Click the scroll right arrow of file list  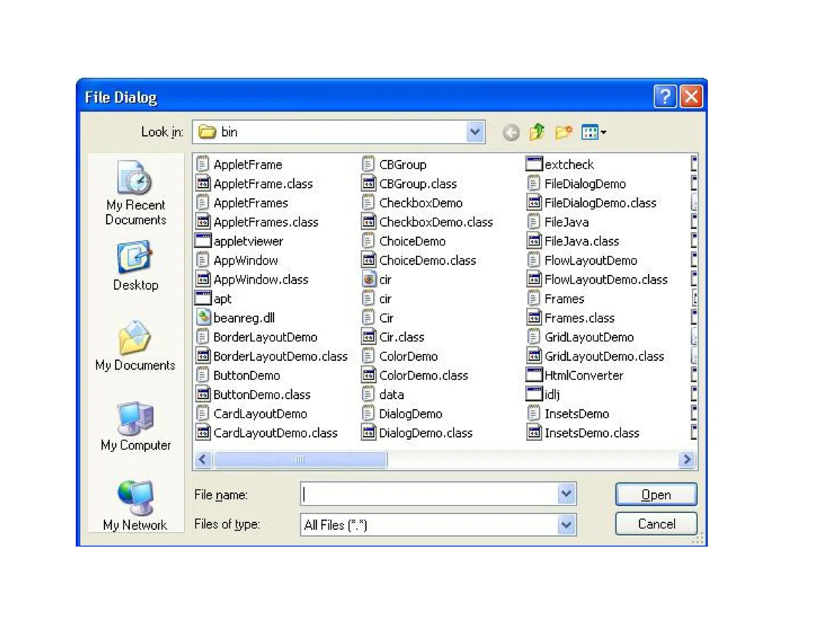[x=687, y=459]
